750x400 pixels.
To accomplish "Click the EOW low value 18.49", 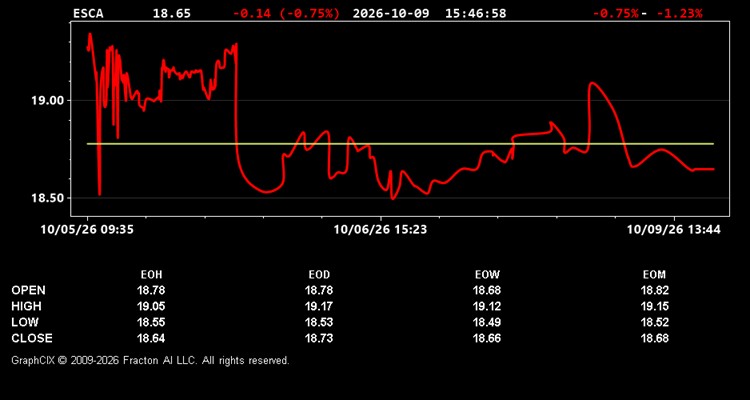I will pos(487,322).
